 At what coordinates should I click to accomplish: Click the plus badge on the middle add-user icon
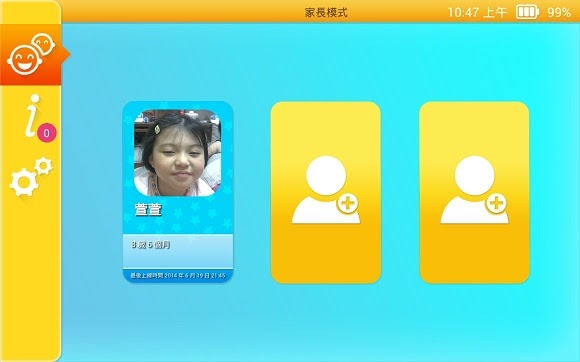point(348,204)
